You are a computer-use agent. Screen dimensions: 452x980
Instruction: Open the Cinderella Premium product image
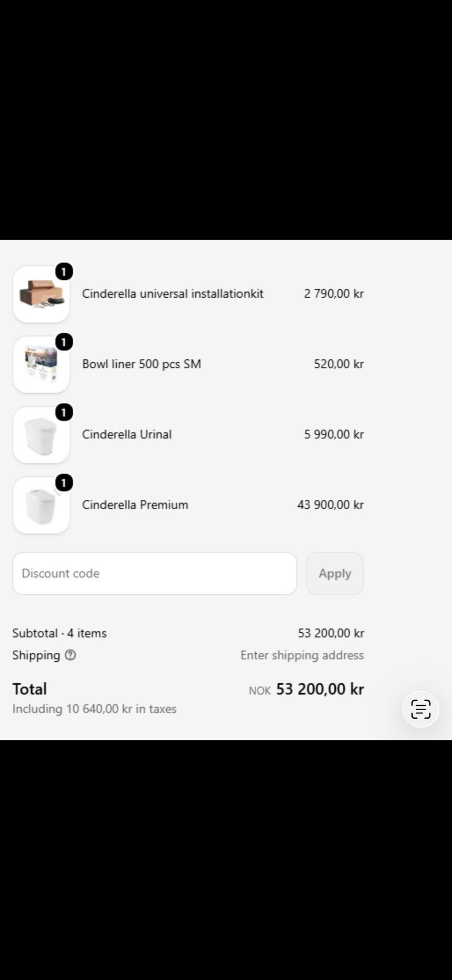[x=41, y=505]
